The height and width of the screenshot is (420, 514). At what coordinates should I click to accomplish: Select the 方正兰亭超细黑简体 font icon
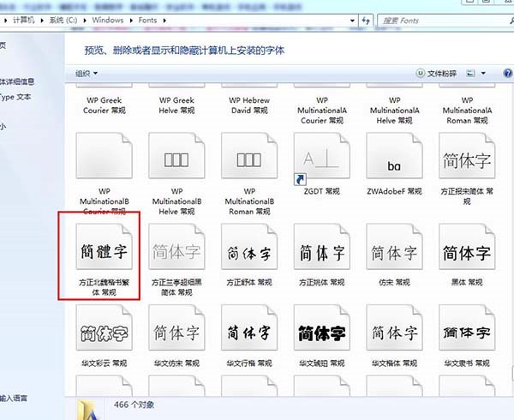(x=176, y=251)
